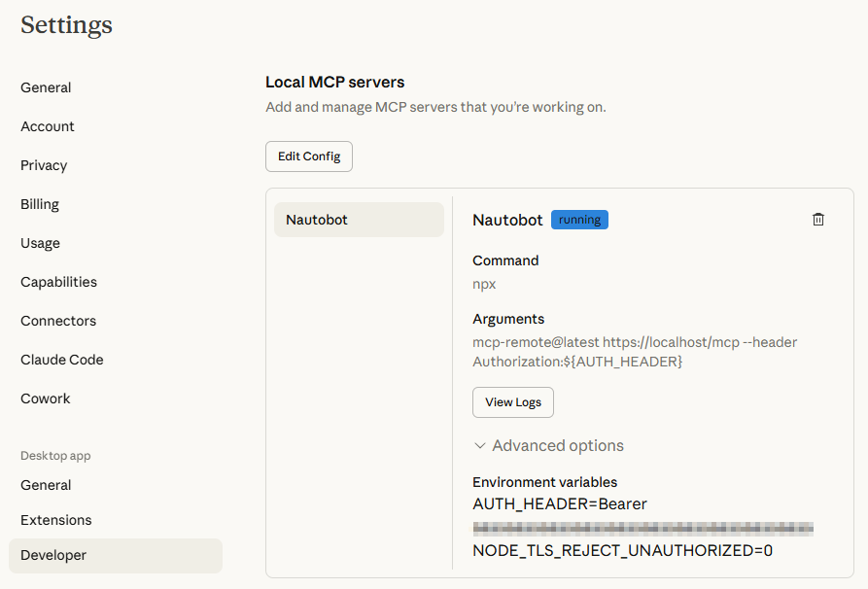Click the blue running status badge
The width and height of the screenshot is (868, 589).
[x=579, y=219]
